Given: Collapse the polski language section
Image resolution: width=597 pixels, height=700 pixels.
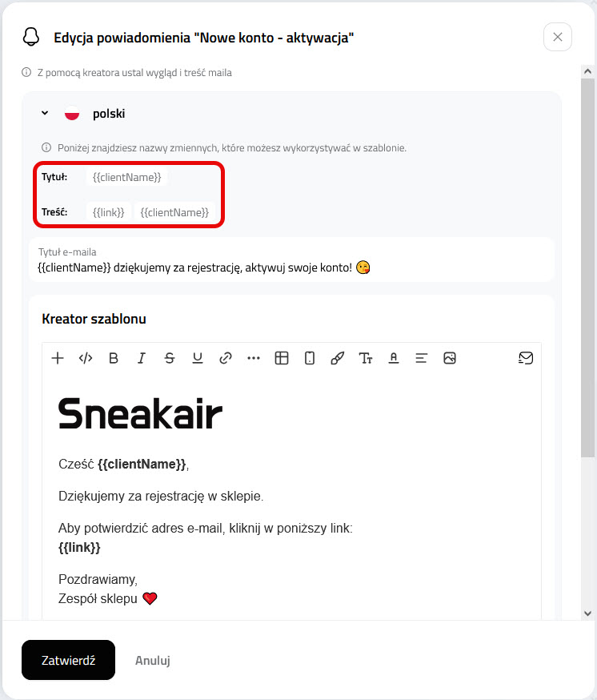Looking at the screenshot, I should coord(45,113).
